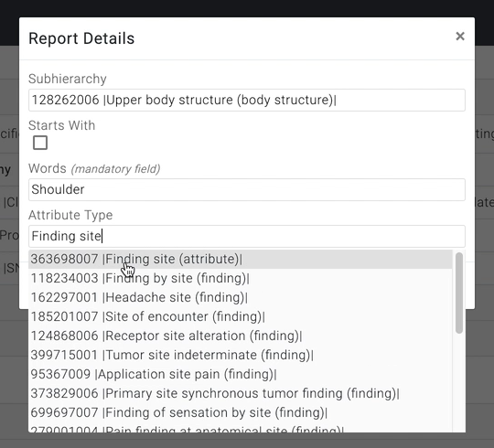Pick 162297001 Headache site (finding)
494x448 pixels.
241,297
